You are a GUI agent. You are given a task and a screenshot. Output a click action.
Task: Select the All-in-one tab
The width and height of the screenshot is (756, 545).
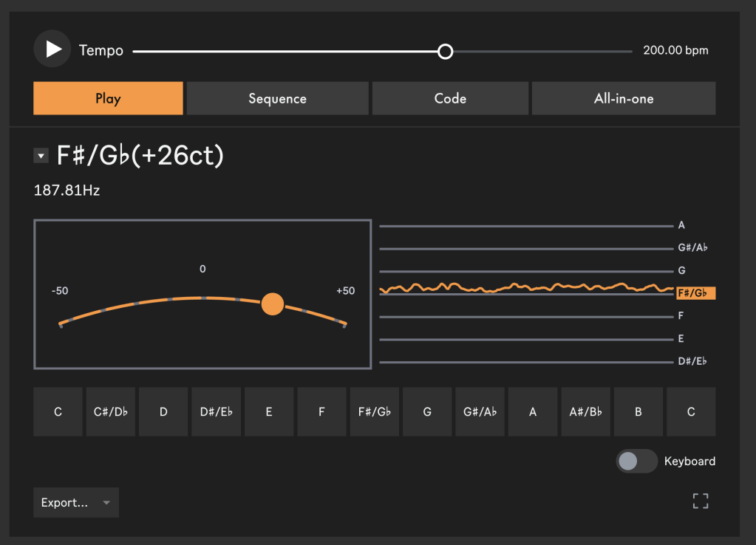(x=624, y=98)
